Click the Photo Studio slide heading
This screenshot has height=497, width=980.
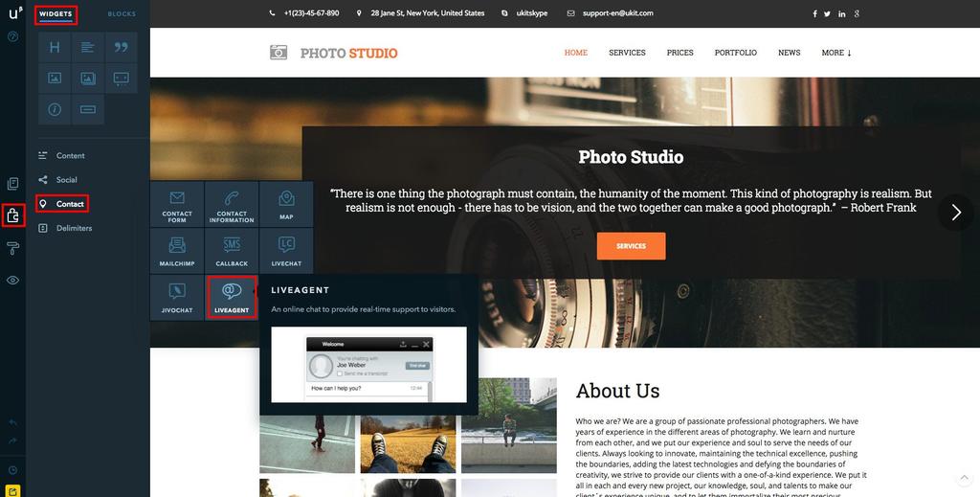[x=631, y=157]
